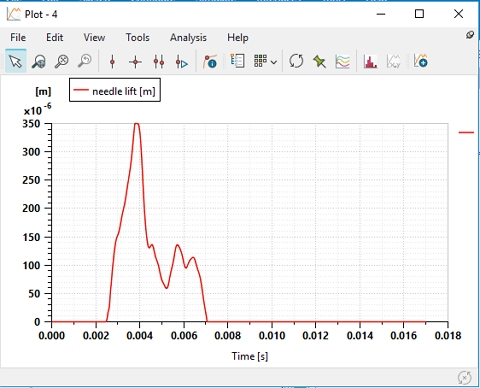This screenshot has width=480, height=388.
Task: Click the [m] y-axis unit label
Action: (43, 91)
